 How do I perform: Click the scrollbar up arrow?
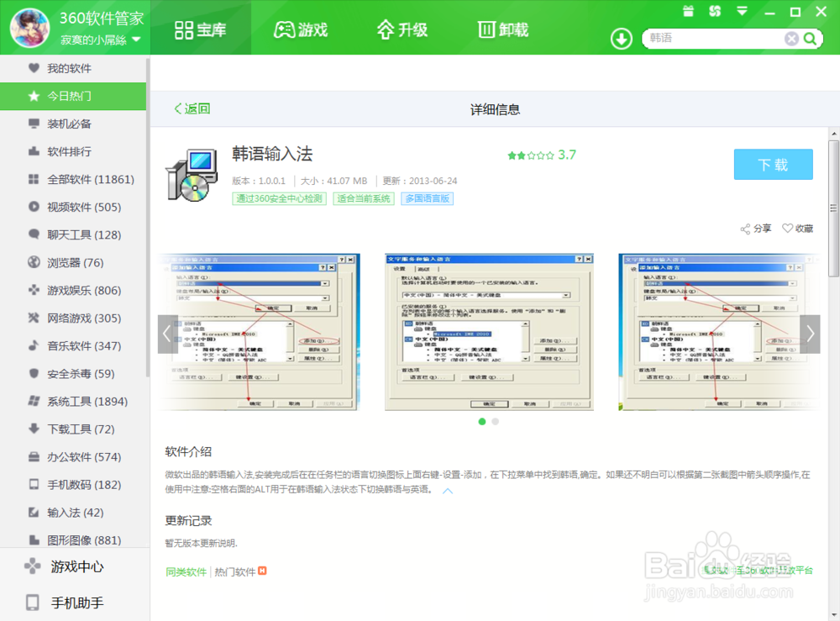pos(833,134)
